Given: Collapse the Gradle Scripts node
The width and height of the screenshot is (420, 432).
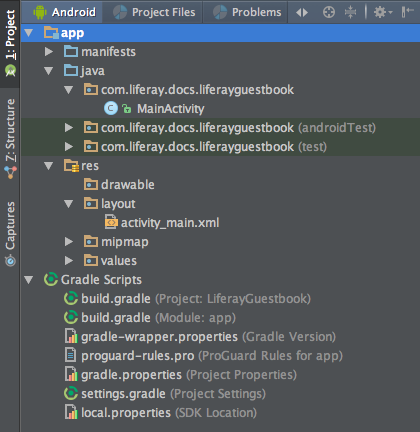Looking at the screenshot, I should point(29,280).
